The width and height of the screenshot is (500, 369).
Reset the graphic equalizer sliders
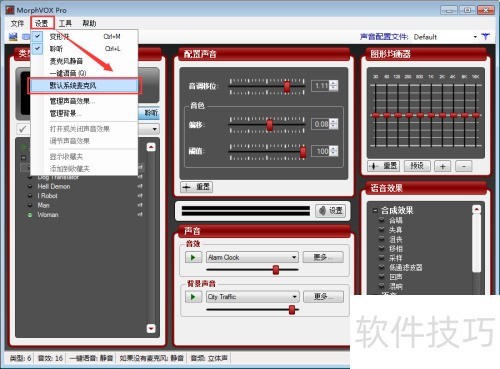(384, 166)
